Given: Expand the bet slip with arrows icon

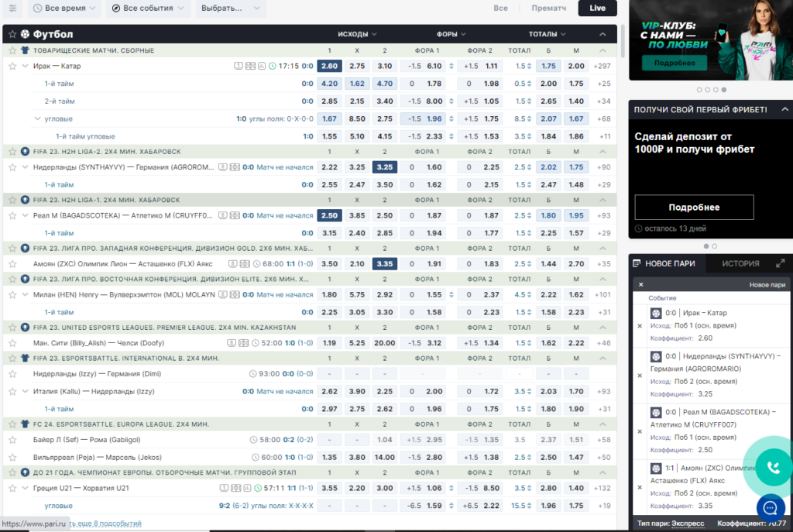Looking at the screenshot, I should tap(781, 263).
